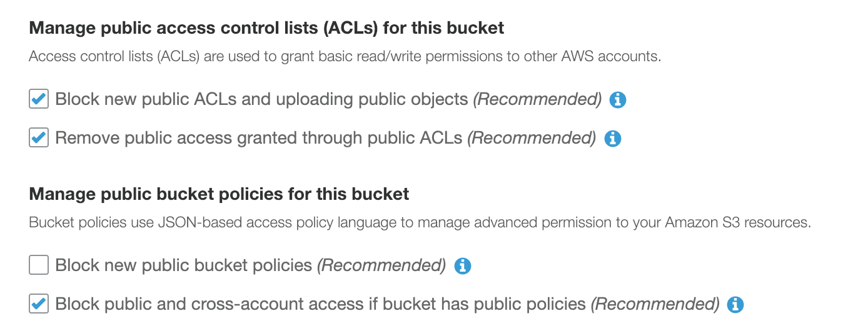Click the bucket policies JSON-based description text
Screen dimensions: 868x336
pos(420,222)
